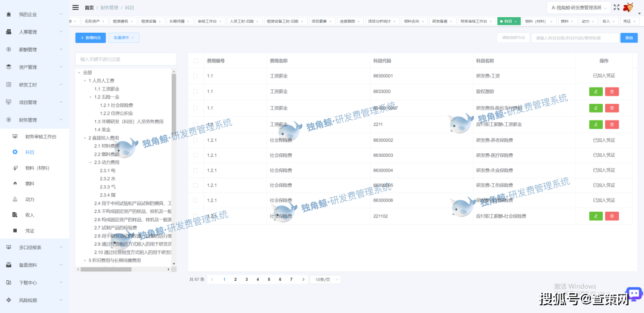Click the 新增科目 button
Screen dimensions: 644x313
pos(91,38)
